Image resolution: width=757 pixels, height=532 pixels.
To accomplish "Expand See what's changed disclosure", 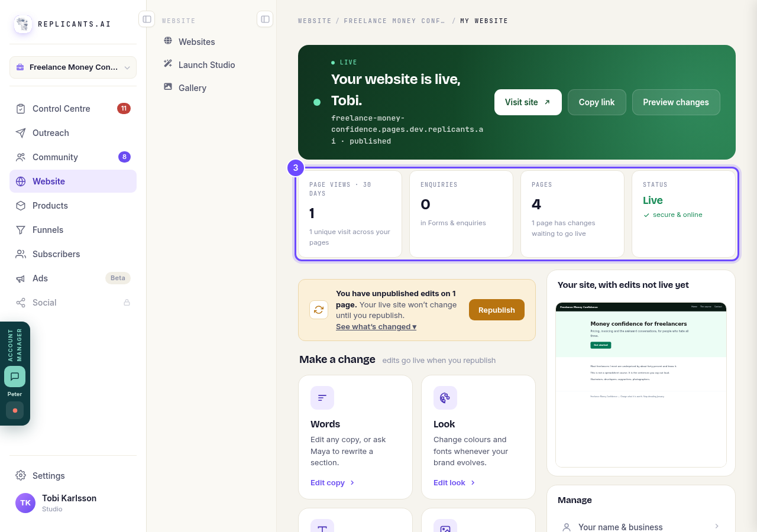I will (376, 327).
